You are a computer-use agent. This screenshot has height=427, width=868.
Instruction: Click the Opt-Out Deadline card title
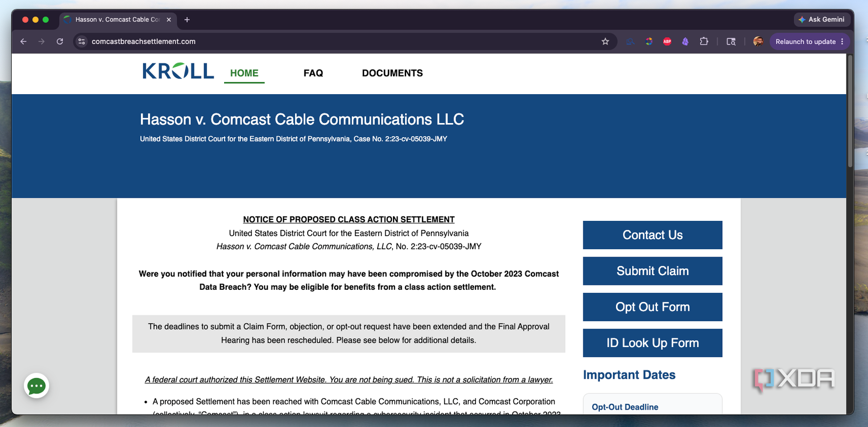coord(625,407)
